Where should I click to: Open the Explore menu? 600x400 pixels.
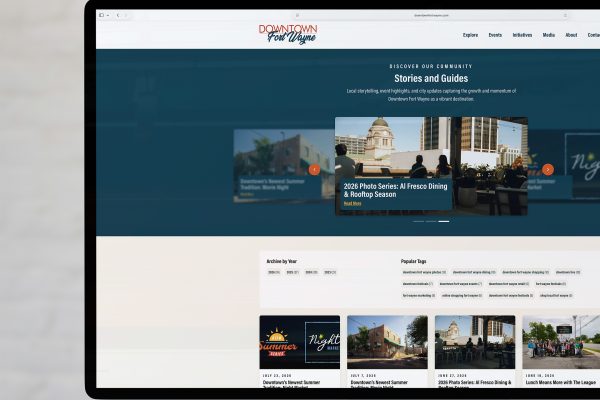[x=470, y=35]
